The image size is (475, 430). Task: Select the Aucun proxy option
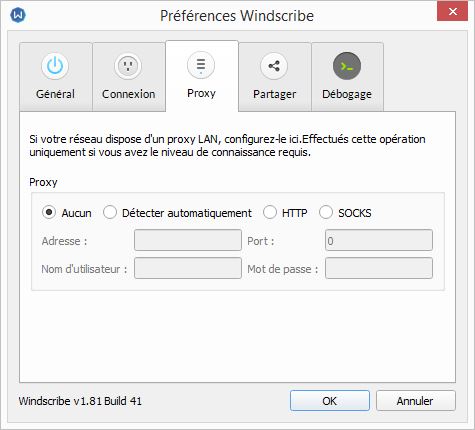pyautogui.click(x=49, y=212)
